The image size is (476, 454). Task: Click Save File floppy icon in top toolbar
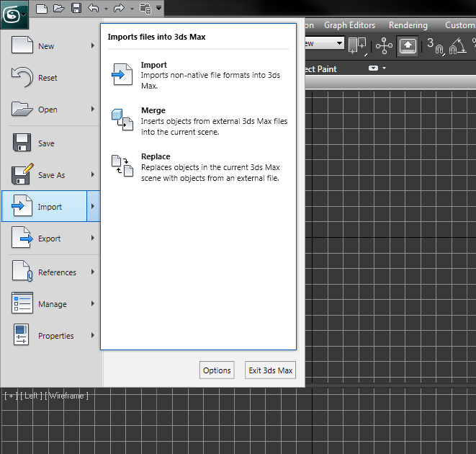76,8
